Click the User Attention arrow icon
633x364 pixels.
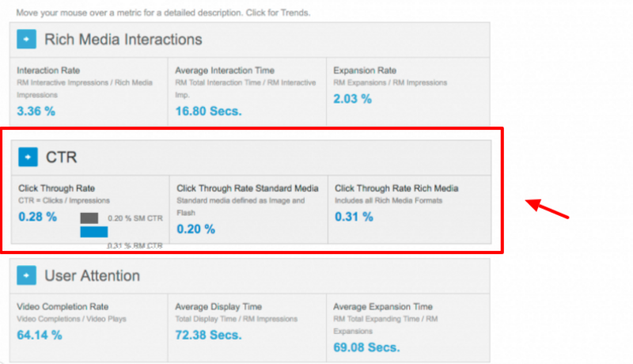(27, 275)
